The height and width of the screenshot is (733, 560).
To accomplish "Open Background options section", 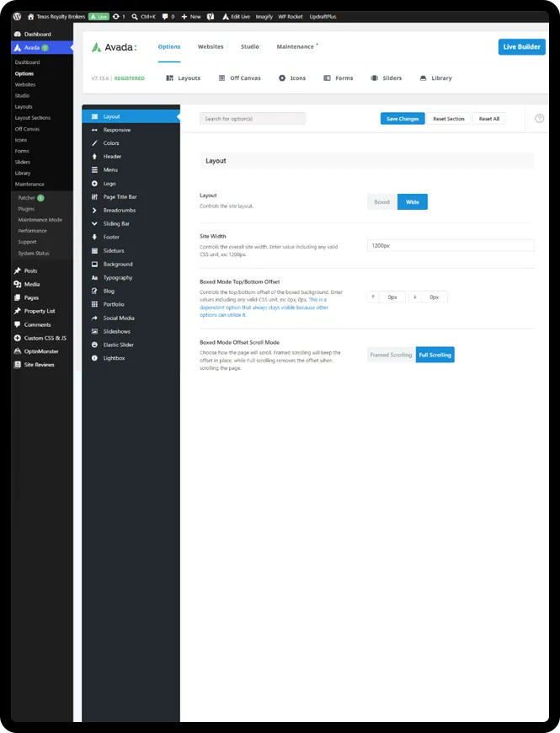I will pyautogui.click(x=131, y=264).
